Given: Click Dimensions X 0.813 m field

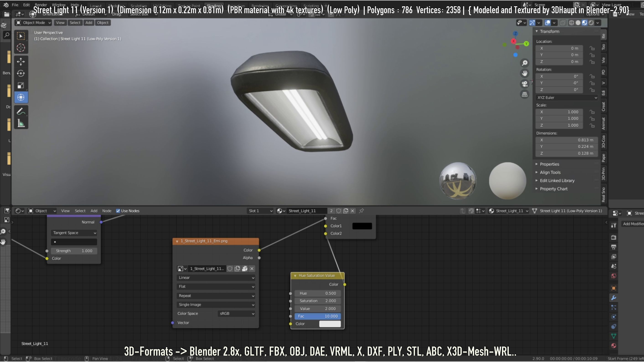Looking at the screenshot, I should pos(567,140).
